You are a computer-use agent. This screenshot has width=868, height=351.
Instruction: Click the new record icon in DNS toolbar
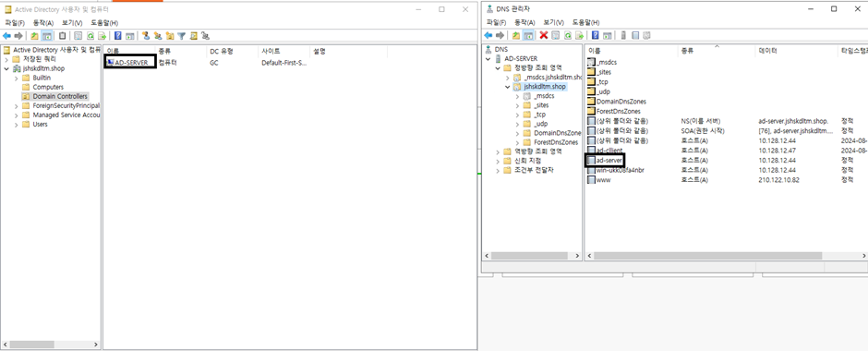[635, 35]
